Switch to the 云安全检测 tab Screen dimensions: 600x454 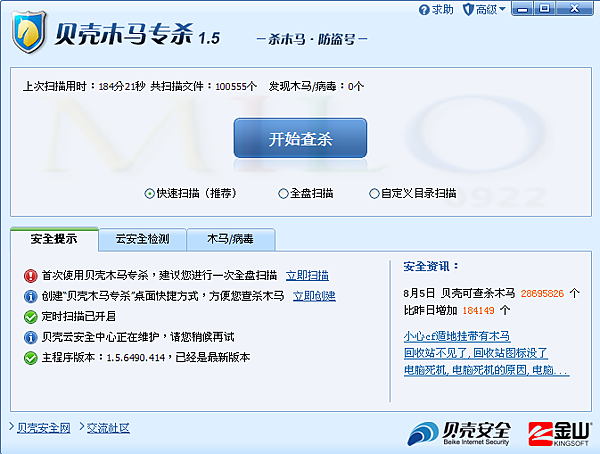[142, 239]
